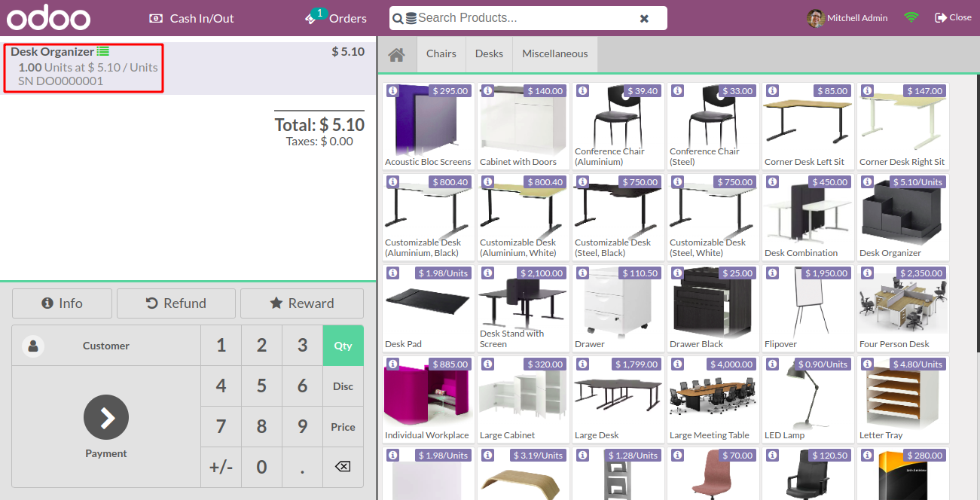The image size is (980, 500).
Task: Show info for Corner Desk Right Sit
Action: coord(867,90)
